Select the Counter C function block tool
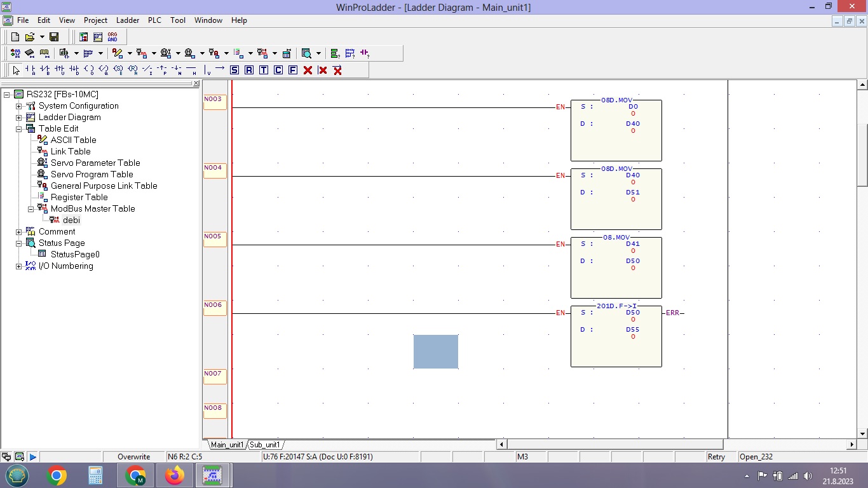This screenshot has width=868, height=488. 278,70
